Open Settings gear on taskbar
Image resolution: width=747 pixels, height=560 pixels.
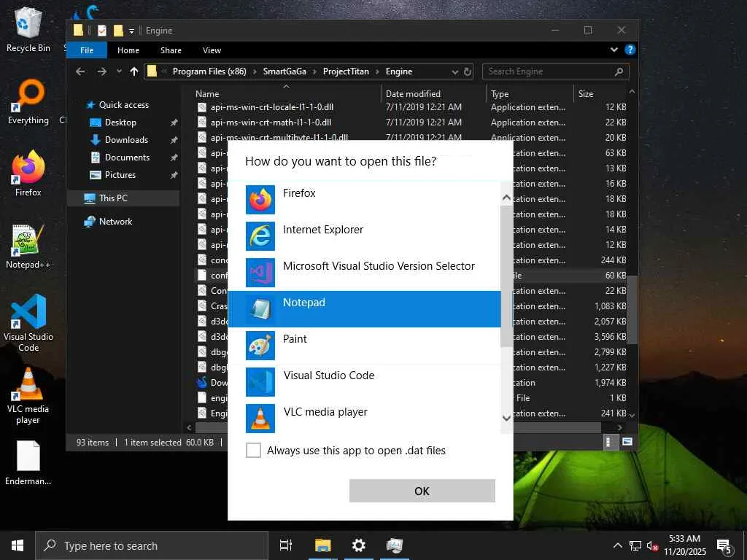[358, 545]
